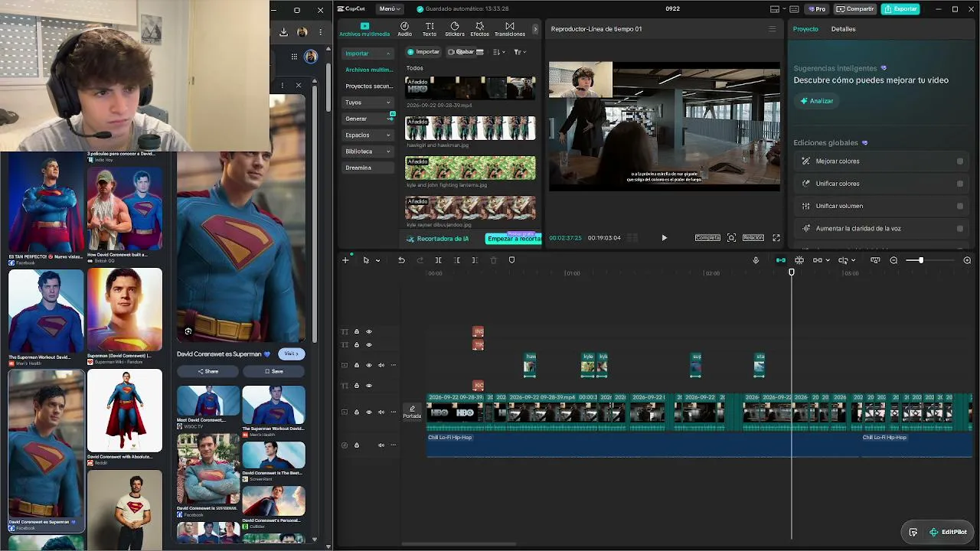The width and height of the screenshot is (980, 551).
Task: Open the Stickers panel
Action: (454, 29)
